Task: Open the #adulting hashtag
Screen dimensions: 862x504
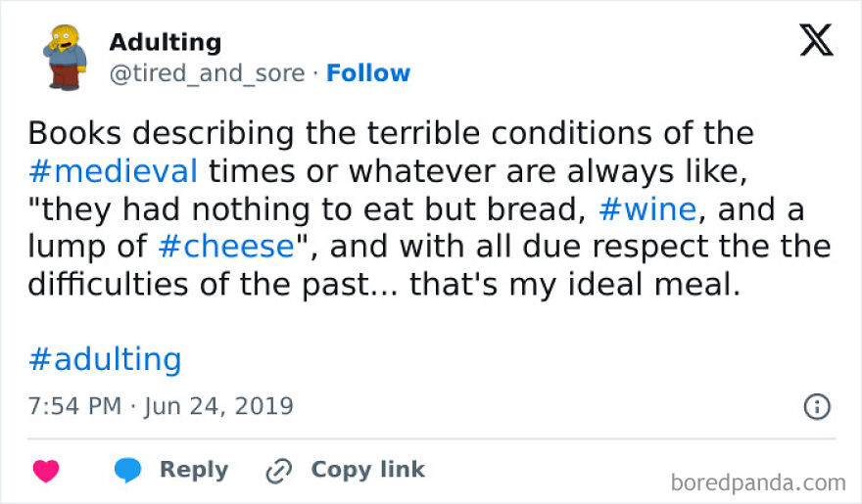Action: point(105,359)
